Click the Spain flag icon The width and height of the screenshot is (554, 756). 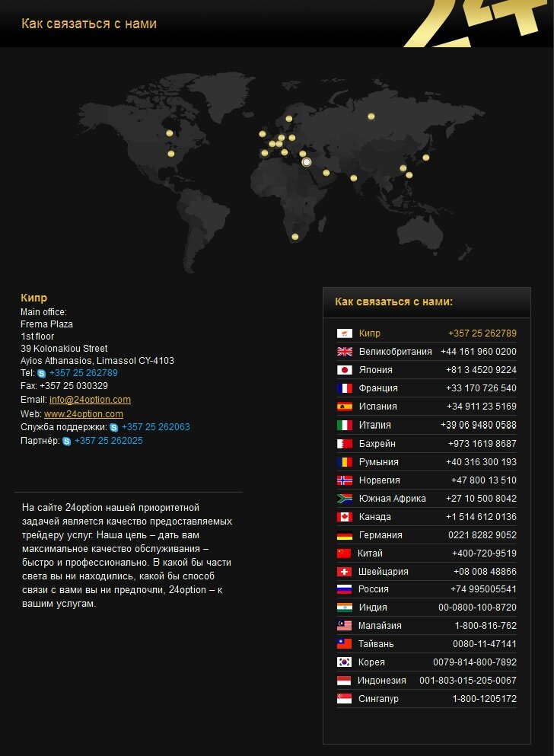tap(345, 407)
